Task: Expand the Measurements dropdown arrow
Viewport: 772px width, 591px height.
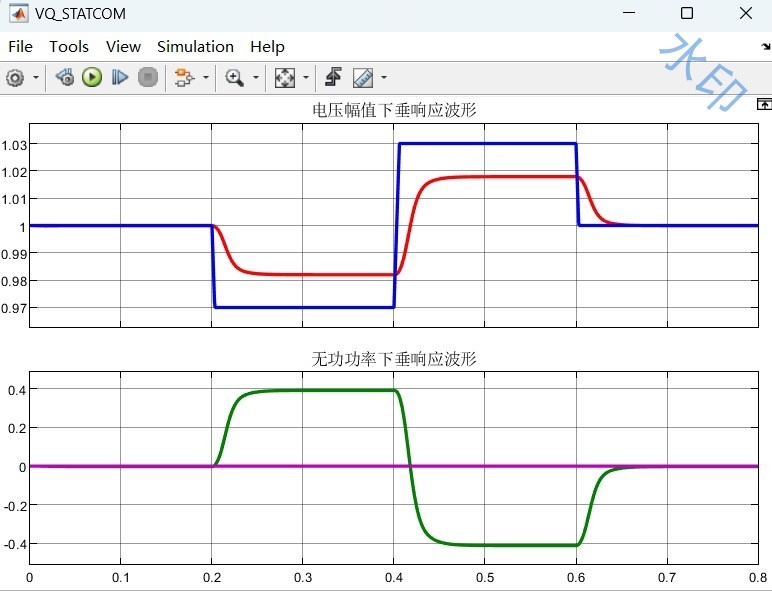Action: [x=384, y=77]
